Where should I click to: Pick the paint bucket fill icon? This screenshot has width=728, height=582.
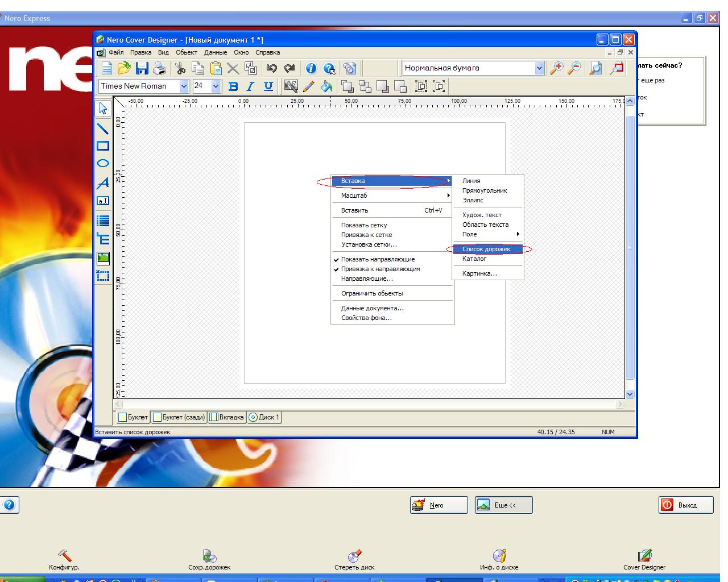[x=326, y=86]
